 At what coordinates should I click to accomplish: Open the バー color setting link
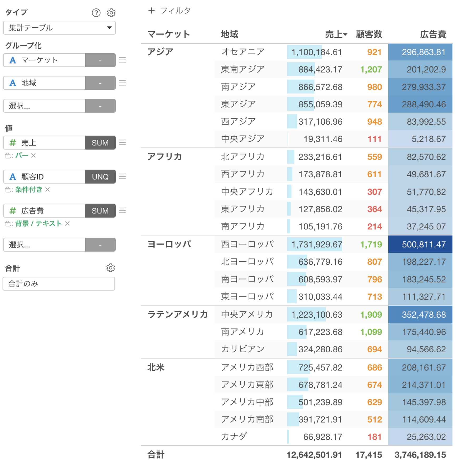point(22,155)
